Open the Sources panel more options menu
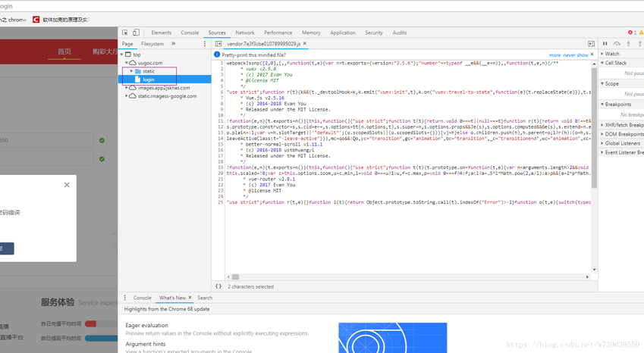The width and height of the screenshot is (644, 353). tap(205, 43)
